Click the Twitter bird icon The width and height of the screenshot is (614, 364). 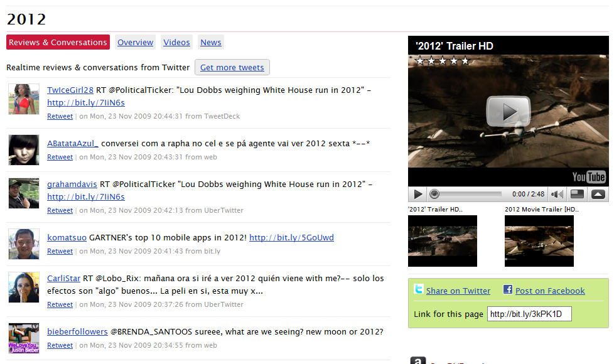pyautogui.click(x=419, y=289)
